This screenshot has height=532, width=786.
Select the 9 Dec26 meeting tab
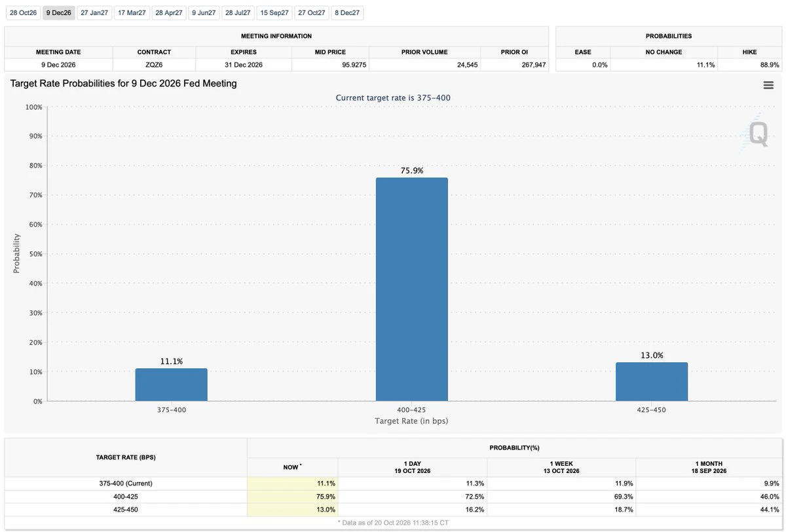pyautogui.click(x=59, y=12)
